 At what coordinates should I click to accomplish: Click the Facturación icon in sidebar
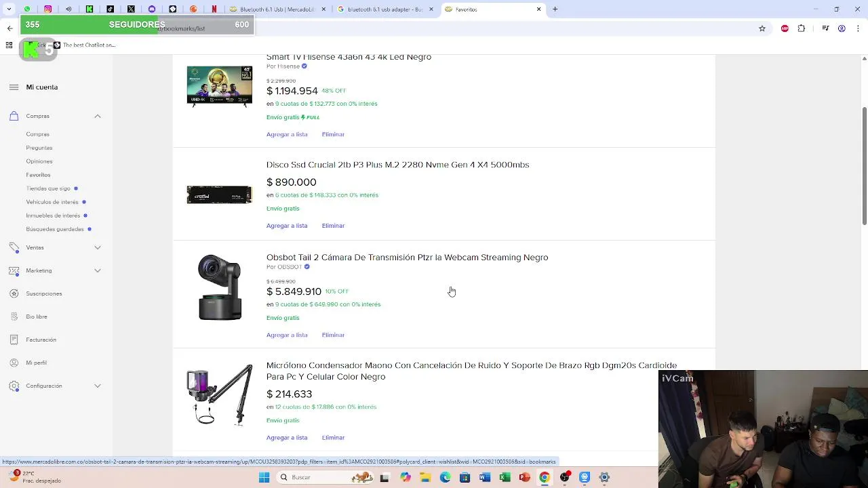click(14, 340)
